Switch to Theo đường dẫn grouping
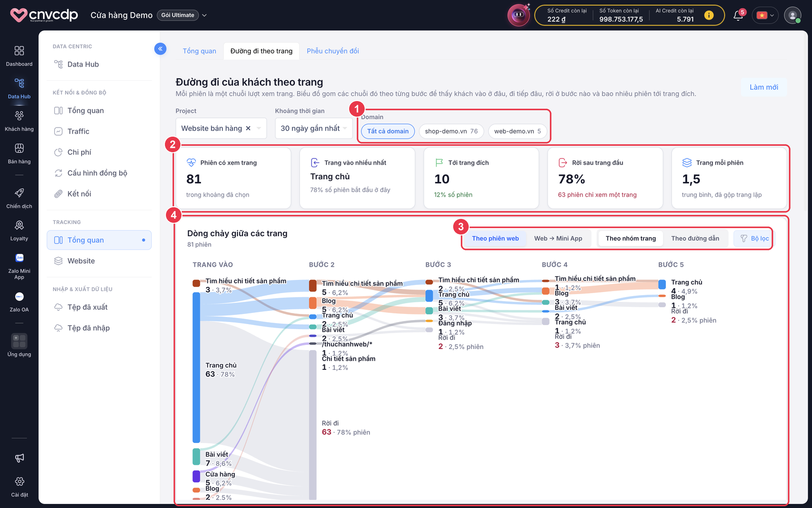Screen dimensions: 812x508 pos(695,238)
